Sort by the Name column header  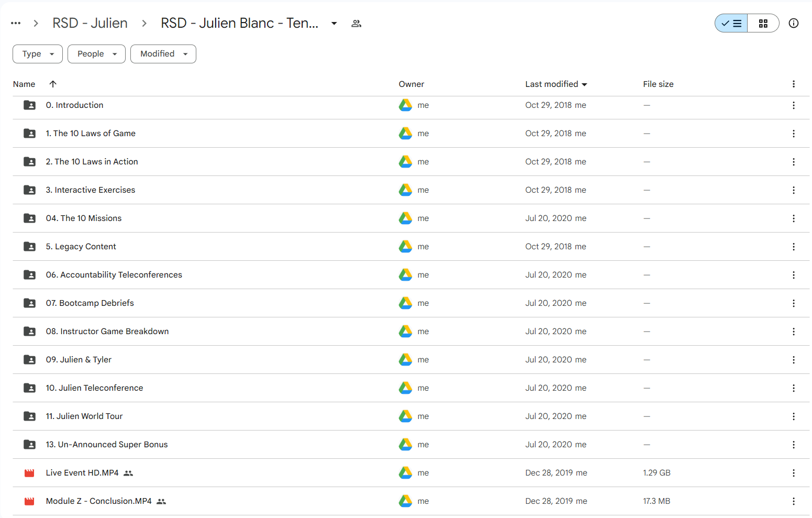tap(24, 84)
